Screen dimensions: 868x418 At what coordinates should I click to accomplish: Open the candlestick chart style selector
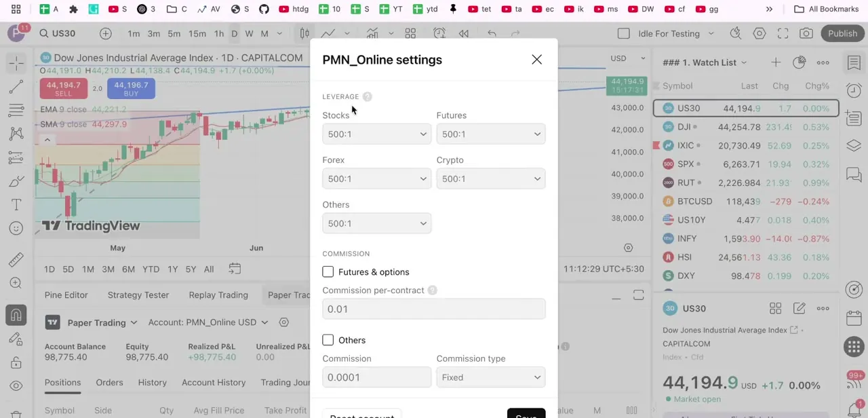click(305, 33)
